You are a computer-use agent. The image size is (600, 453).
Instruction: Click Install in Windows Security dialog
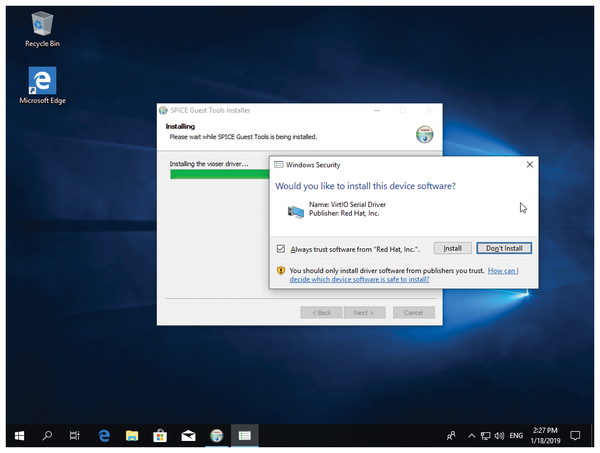[452, 248]
